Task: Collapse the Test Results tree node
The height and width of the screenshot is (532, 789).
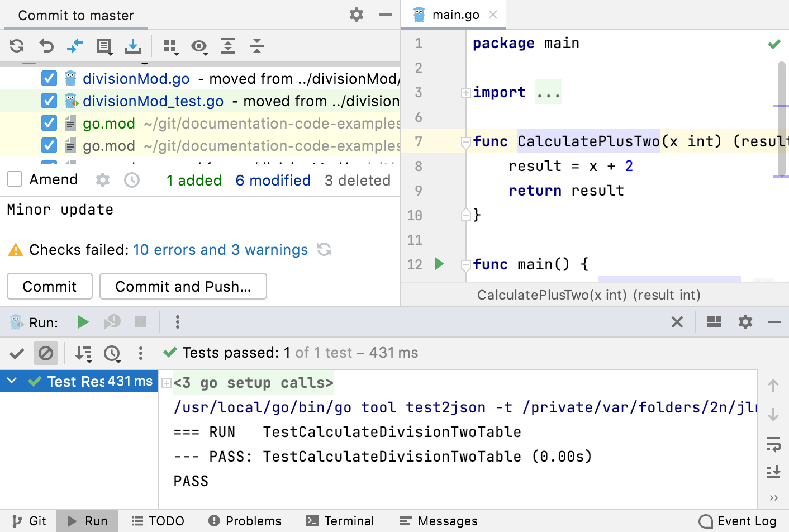Action: coord(11,381)
